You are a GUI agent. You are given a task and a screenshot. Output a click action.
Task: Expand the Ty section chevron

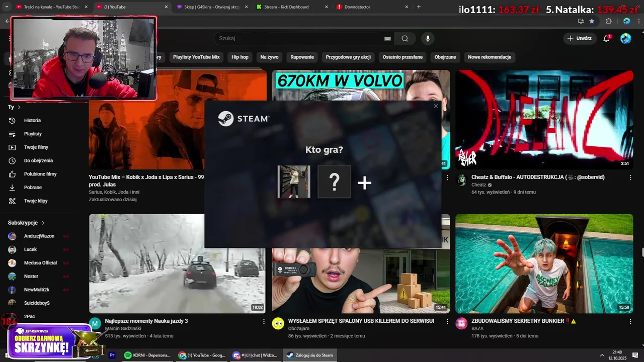(19, 107)
